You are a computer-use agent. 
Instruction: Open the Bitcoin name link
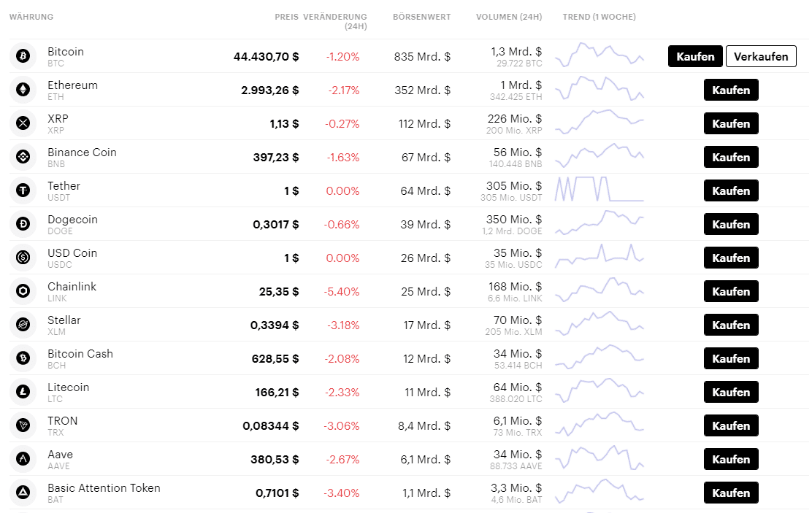(x=66, y=52)
